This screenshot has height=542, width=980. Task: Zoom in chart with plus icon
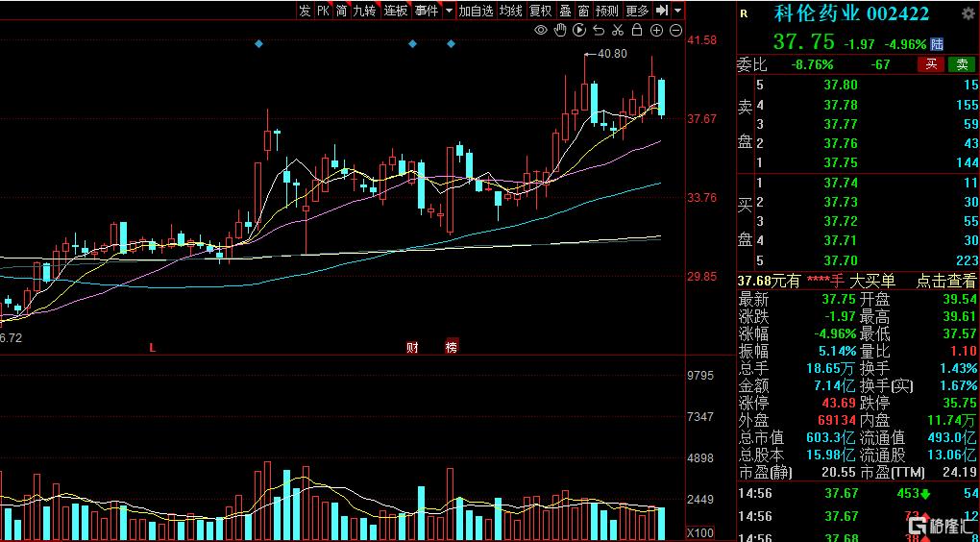(656, 30)
